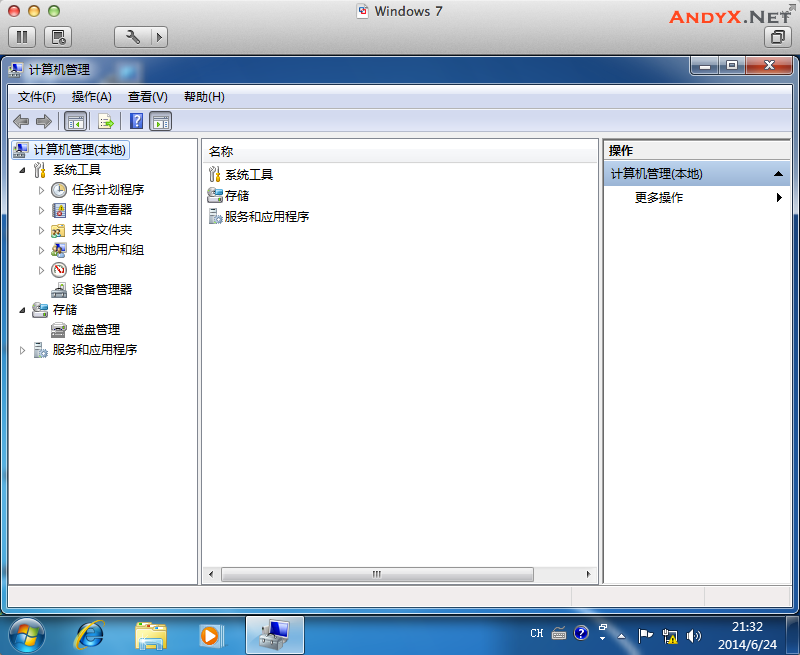Click the horizontal scrollbar thumb

[x=377, y=574]
